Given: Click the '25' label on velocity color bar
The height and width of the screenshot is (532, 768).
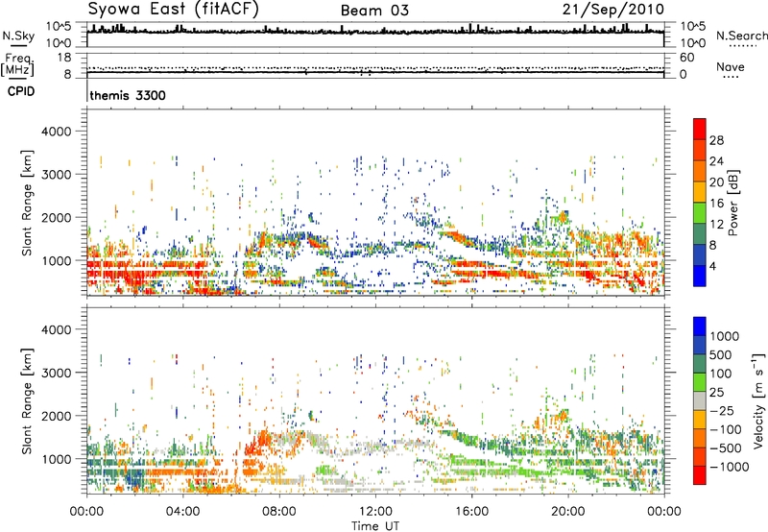Looking at the screenshot, I should click(x=716, y=393).
